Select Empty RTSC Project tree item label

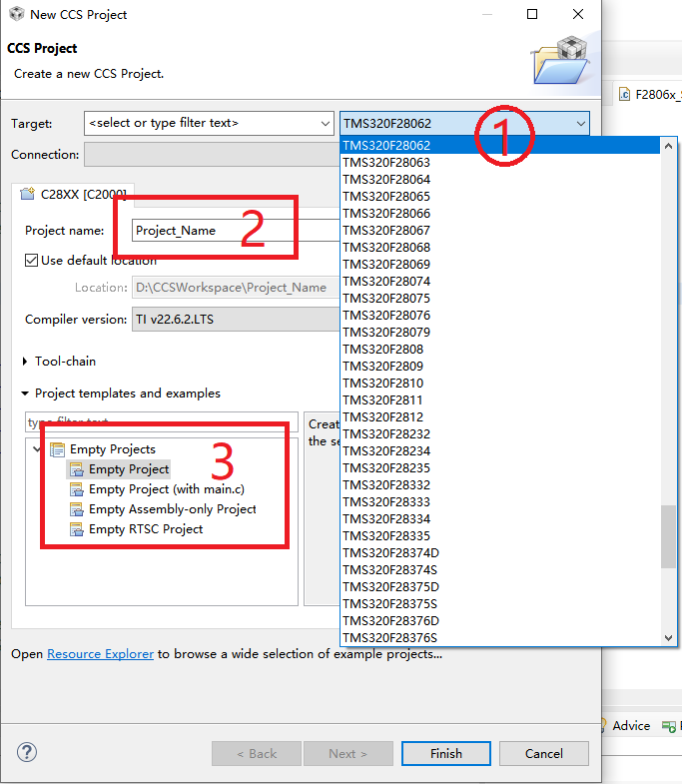point(146,529)
